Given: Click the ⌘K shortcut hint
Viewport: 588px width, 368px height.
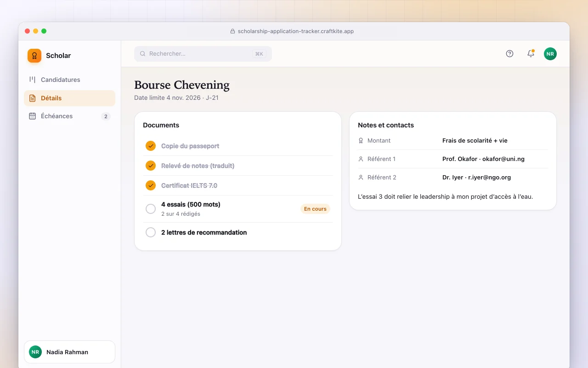Looking at the screenshot, I should click(x=259, y=54).
